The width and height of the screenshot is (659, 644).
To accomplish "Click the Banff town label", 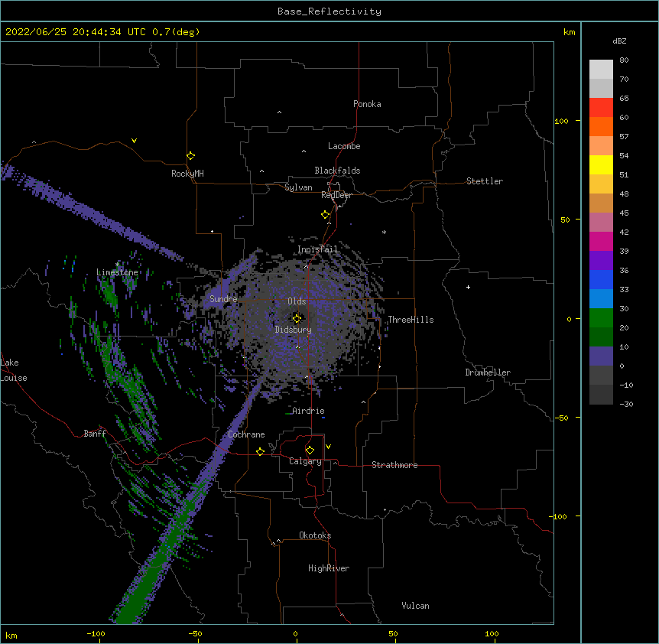I will tap(95, 434).
